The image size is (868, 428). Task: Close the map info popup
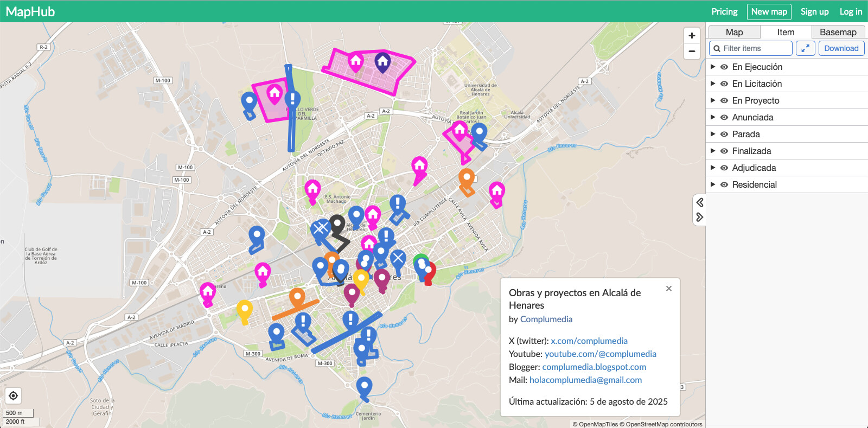pyautogui.click(x=669, y=289)
